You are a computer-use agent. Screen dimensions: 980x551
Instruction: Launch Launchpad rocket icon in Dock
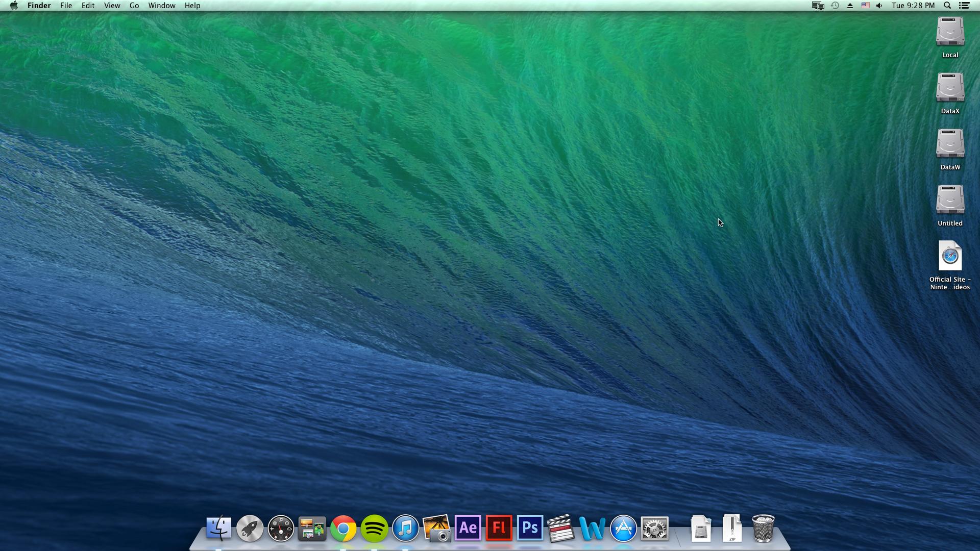pyautogui.click(x=250, y=528)
